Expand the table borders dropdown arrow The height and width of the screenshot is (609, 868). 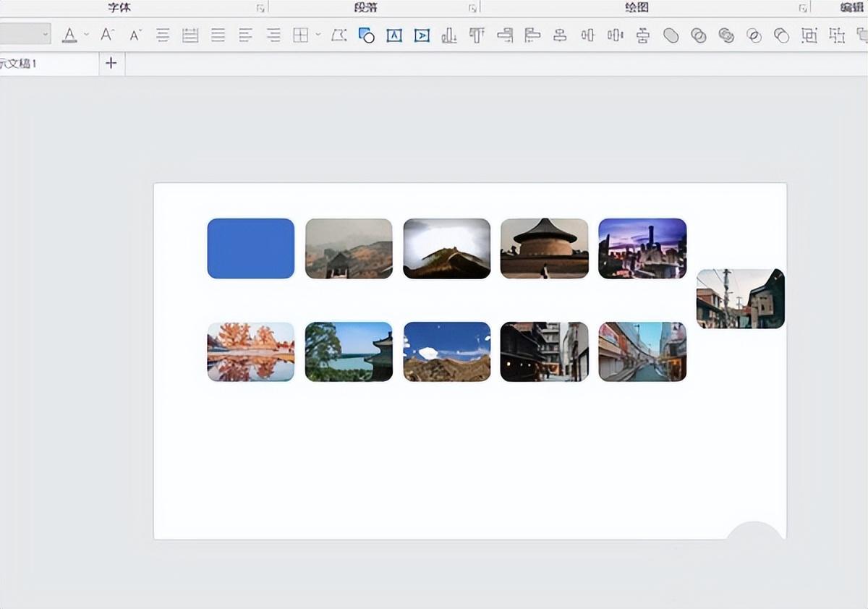pyautogui.click(x=318, y=35)
